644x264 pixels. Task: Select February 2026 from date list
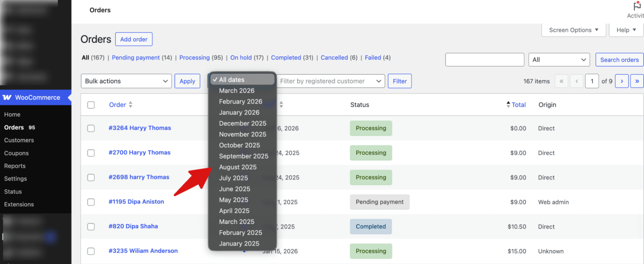click(x=240, y=101)
